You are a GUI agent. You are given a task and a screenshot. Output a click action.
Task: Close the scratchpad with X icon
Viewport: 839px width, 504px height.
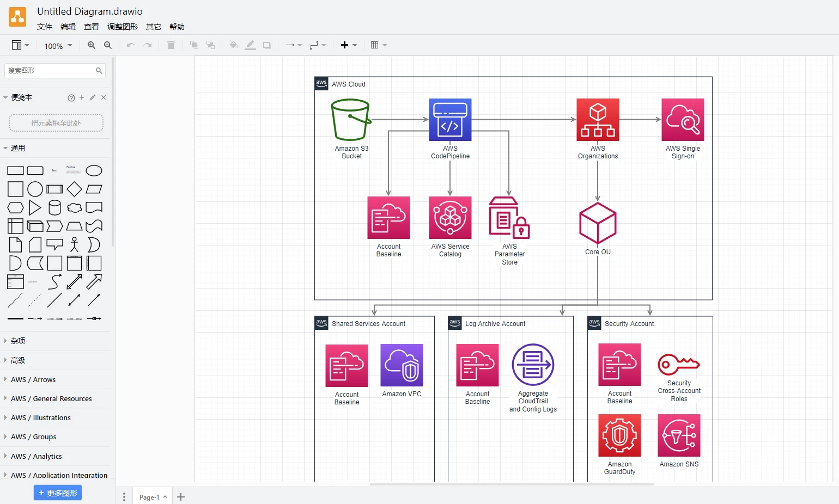pos(104,97)
